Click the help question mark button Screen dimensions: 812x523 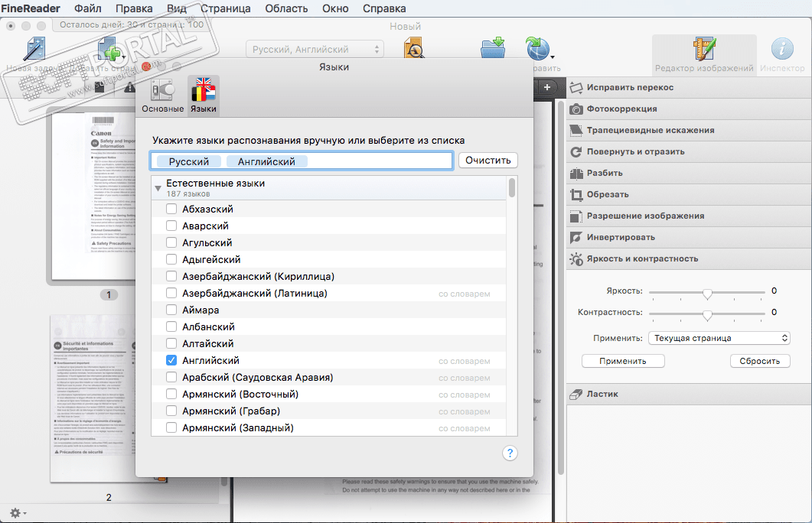point(510,453)
